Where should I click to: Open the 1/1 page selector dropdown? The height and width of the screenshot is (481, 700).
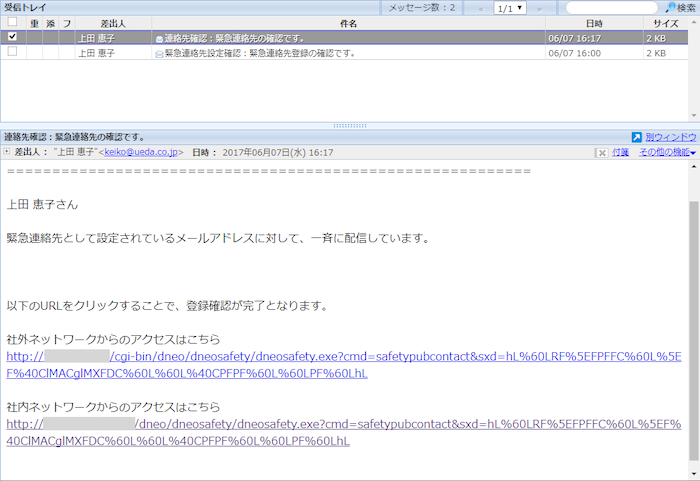510,8
